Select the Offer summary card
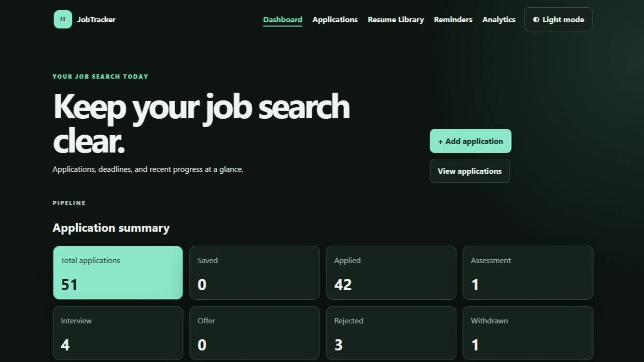Screen dimensions: 644x362 click(254, 333)
